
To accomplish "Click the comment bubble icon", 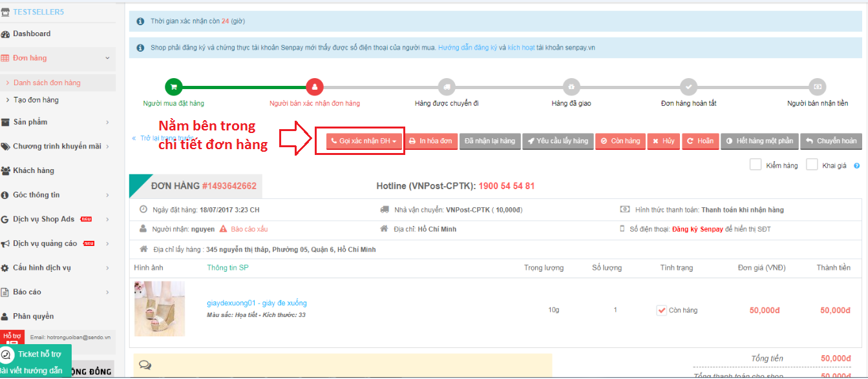I will (x=145, y=365).
